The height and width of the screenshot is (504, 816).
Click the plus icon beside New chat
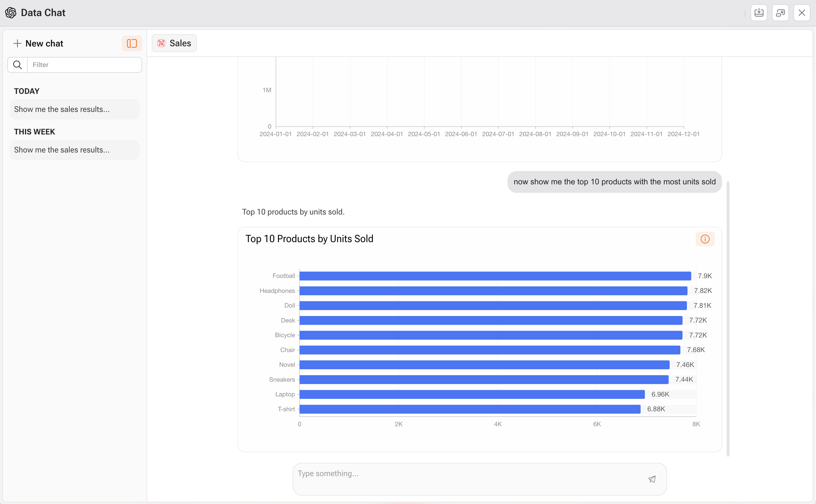tap(17, 43)
